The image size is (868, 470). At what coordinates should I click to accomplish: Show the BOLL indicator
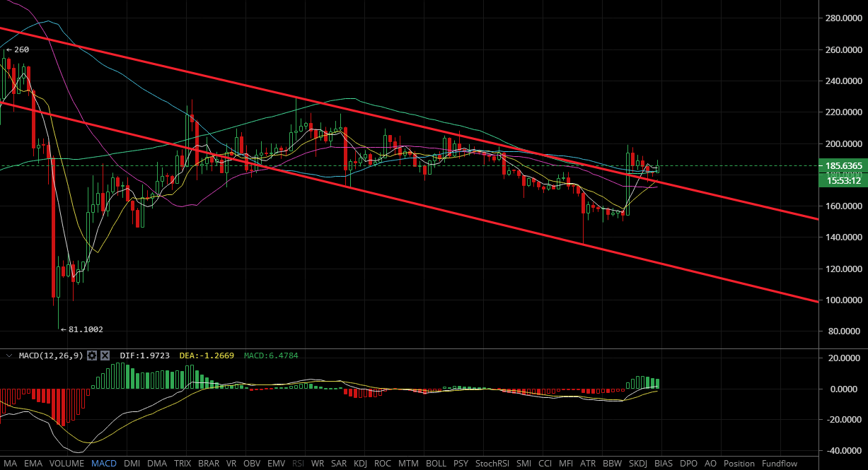click(x=436, y=464)
